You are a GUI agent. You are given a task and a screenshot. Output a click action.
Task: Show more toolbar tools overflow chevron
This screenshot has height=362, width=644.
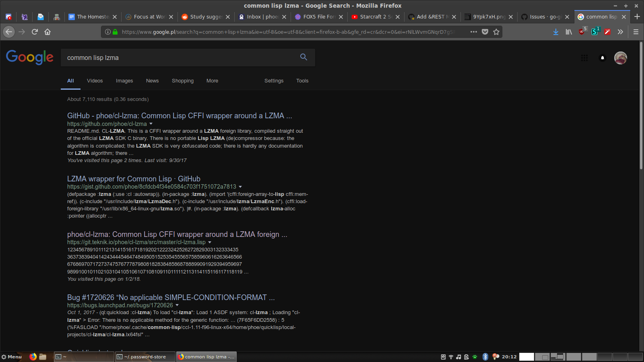pyautogui.click(x=620, y=32)
